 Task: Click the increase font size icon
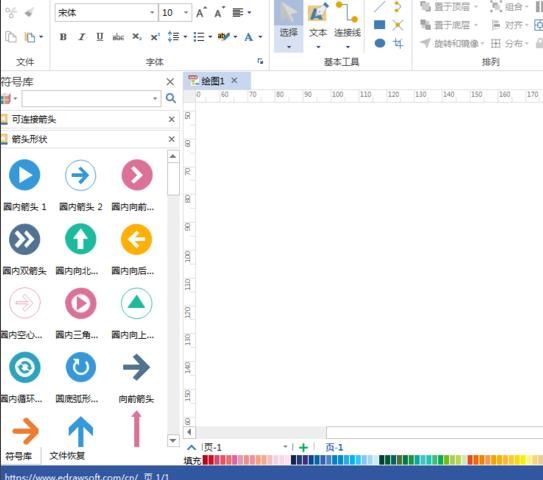point(201,13)
